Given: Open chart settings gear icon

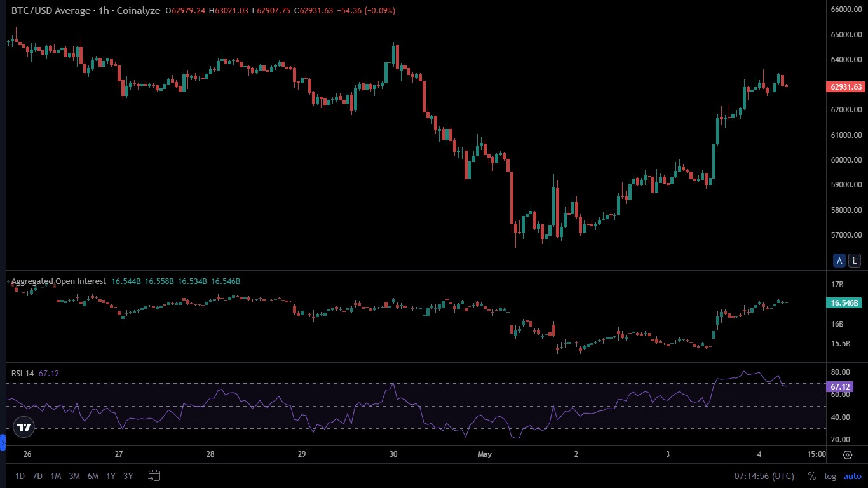Looking at the screenshot, I should click(848, 455).
